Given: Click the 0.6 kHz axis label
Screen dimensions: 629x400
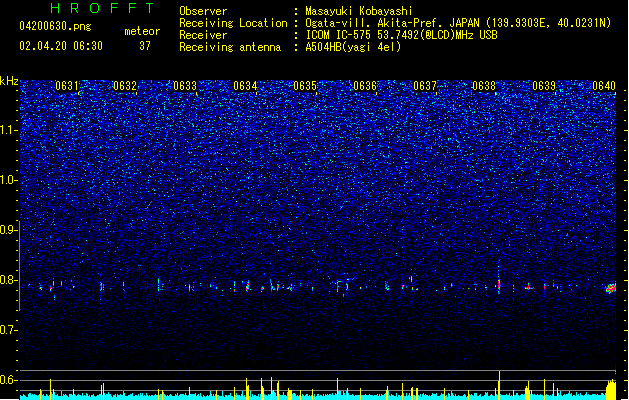Looking at the screenshot, I should point(9,380).
